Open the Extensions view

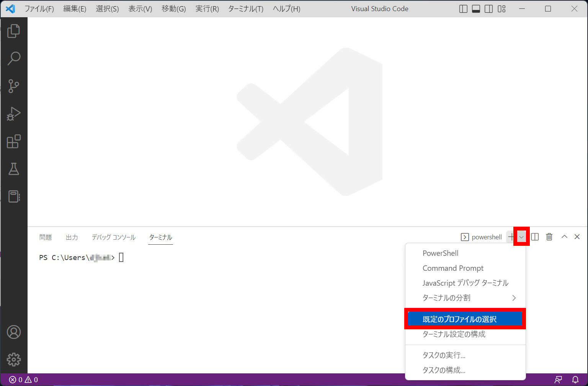[14, 141]
